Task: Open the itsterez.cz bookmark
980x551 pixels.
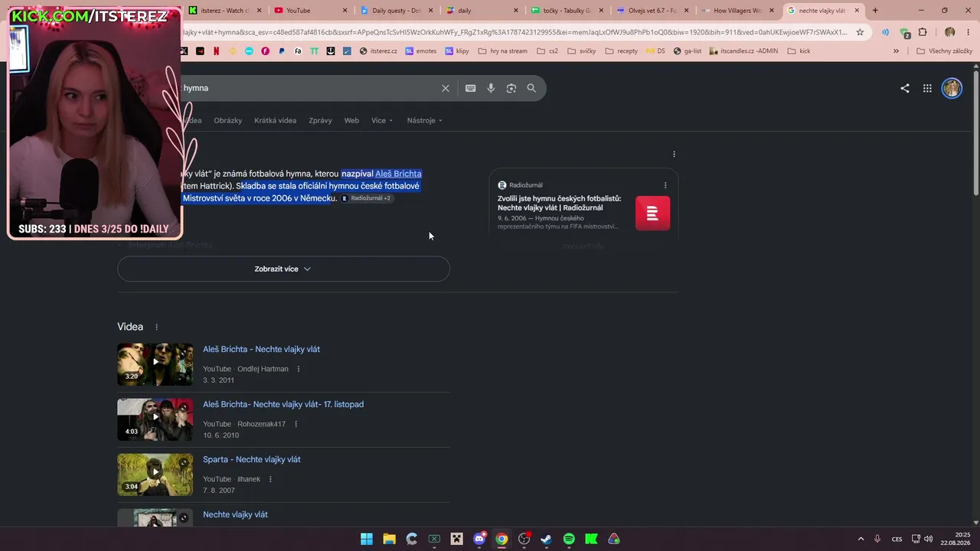Action: 378,51
